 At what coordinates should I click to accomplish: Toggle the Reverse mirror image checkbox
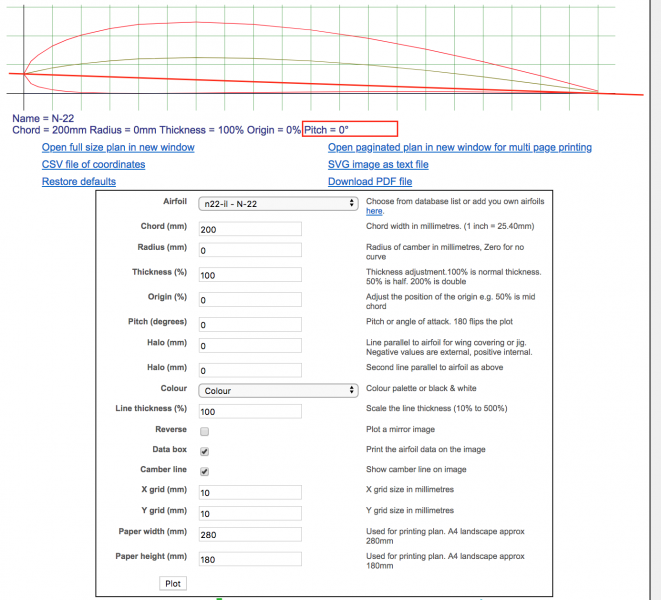pos(205,431)
